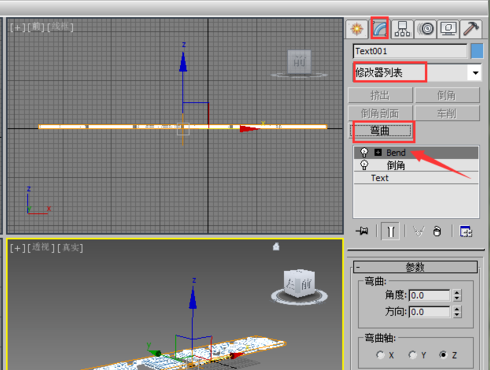
Task: Switch to the Hierarchy panel tab
Action: (x=402, y=29)
